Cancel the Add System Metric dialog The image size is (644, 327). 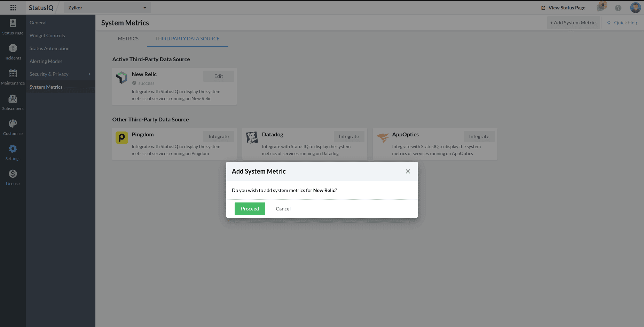283,209
